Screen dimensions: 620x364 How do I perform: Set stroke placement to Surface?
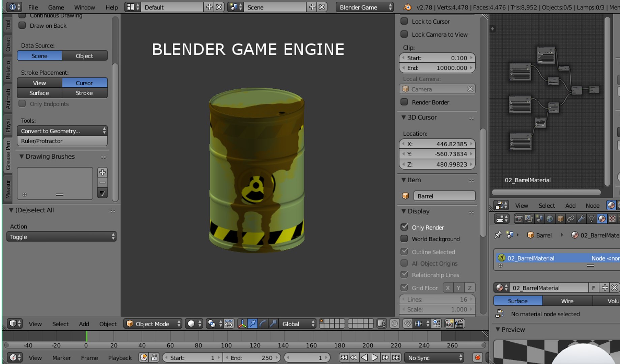[x=39, y=93]
